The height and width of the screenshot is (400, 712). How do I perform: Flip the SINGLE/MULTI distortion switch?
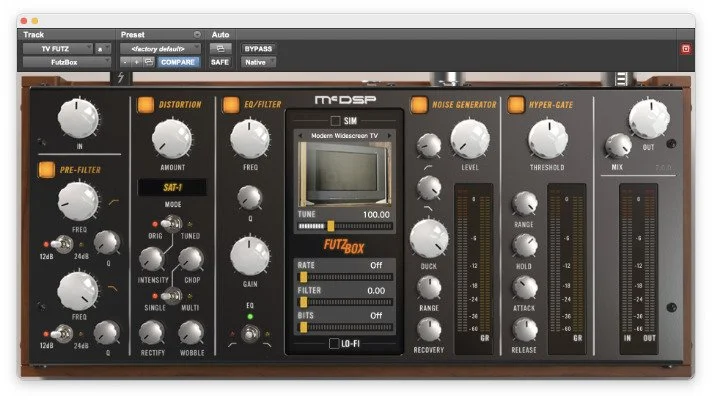click(x=172, y=296)
